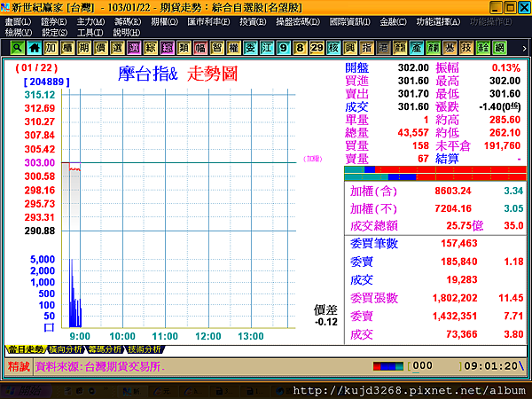532x399 pixels.
Task: Click the 未平倉 value 191,760
Action: (502, 146)
